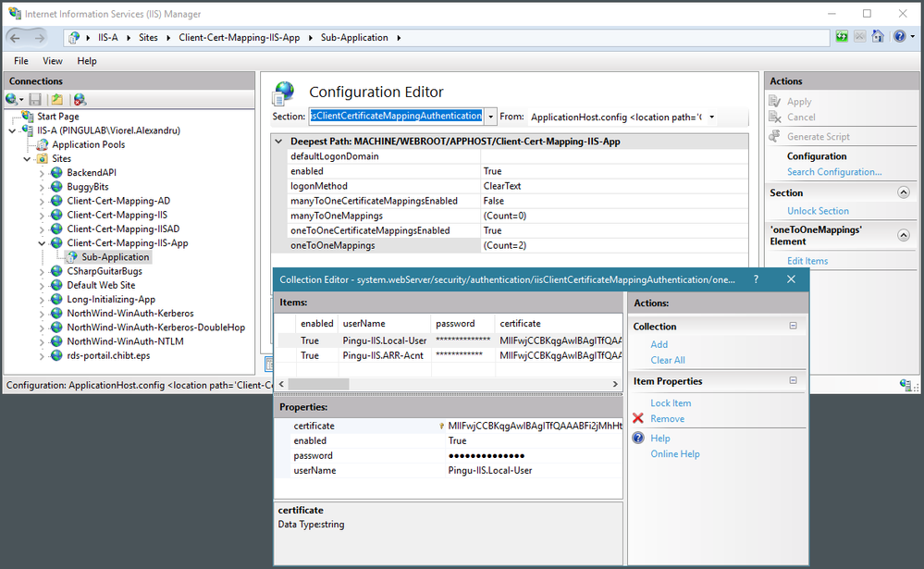Click the red X Remove icon

point(638,418)
